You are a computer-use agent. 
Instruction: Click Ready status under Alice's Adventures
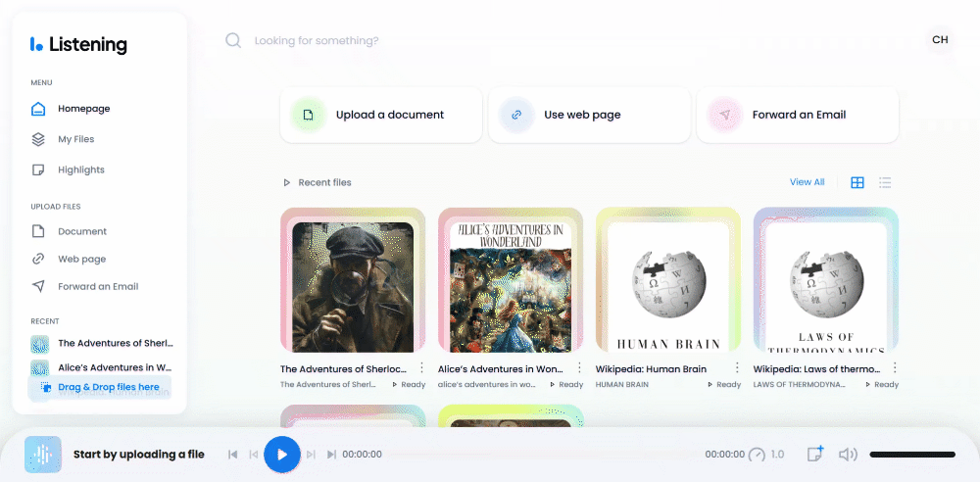(566, 384)
